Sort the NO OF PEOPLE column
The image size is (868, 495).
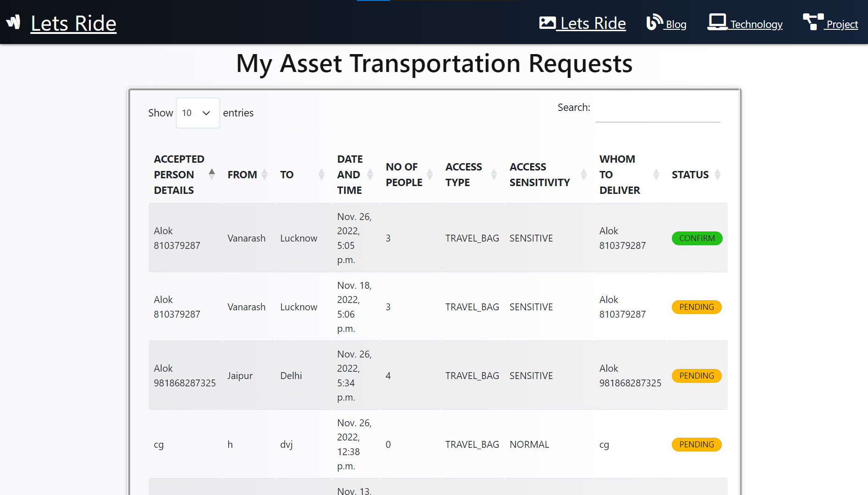point(429,174)
